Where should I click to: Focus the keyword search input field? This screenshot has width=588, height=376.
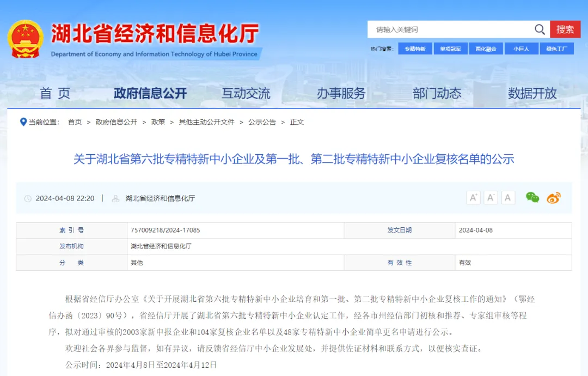[x=452, y=29]
